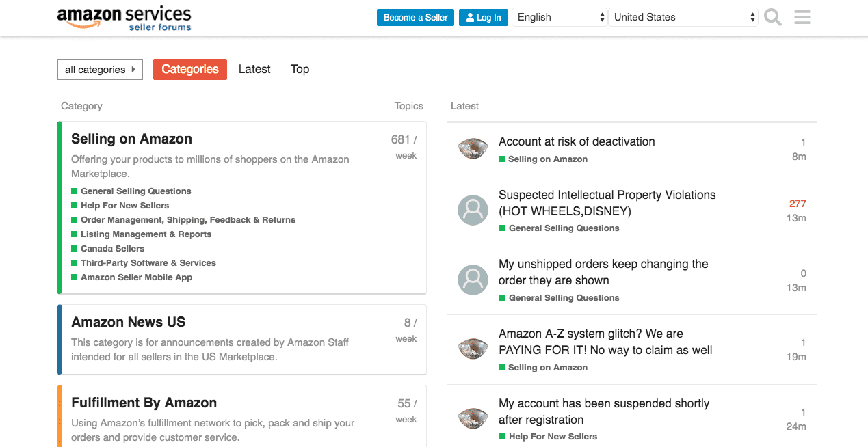Screen dimensions: 868x447
Task: Click the 24m timestamp of suspended account topic
Action: 796,426
